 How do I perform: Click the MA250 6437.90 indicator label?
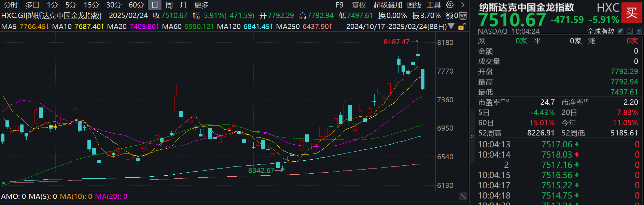[x=304, y=26]
